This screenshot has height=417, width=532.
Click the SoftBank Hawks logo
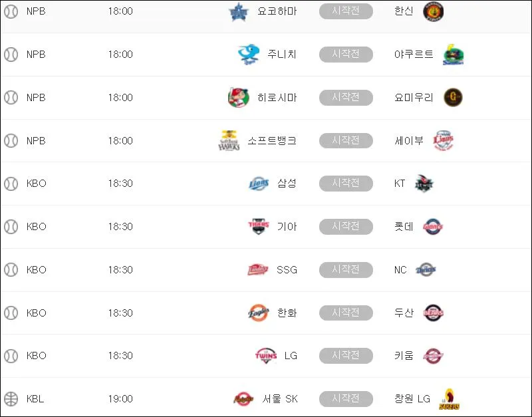coord(229,140)
